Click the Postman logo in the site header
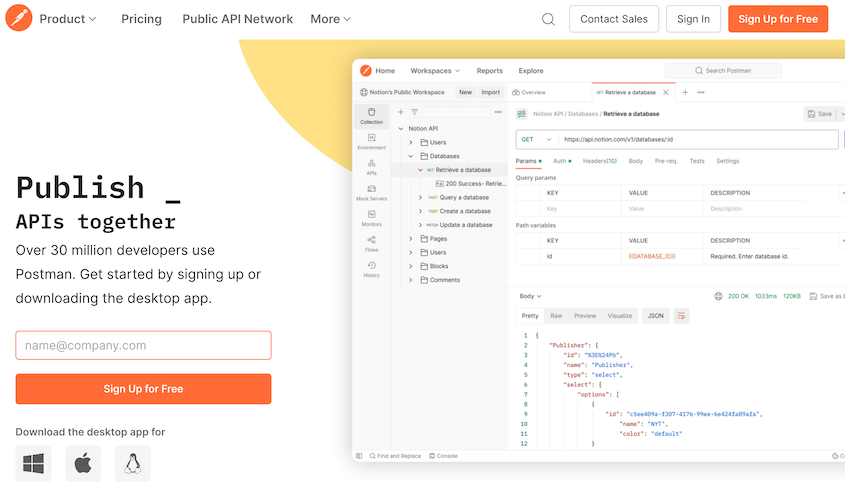This screenshot has height=495, width=845. 19,18
